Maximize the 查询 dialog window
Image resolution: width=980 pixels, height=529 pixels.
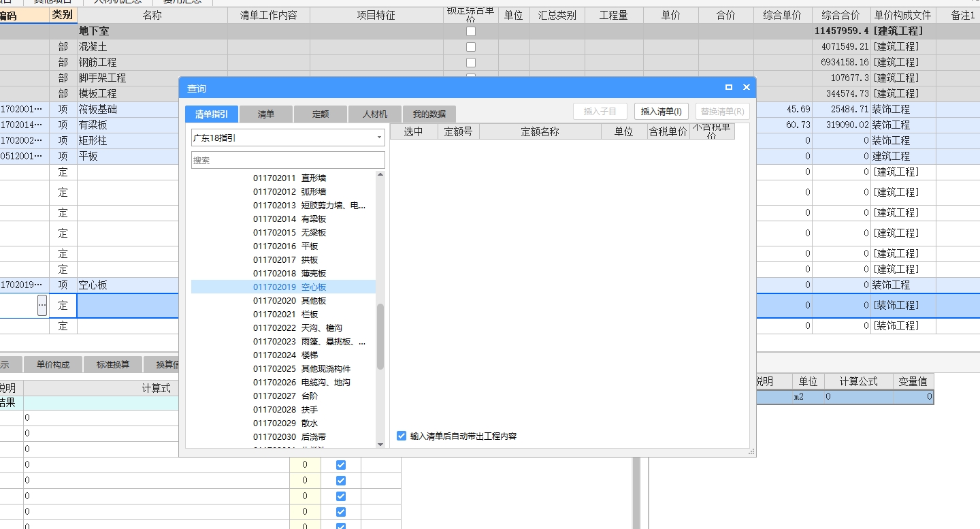tap(729, 88)
